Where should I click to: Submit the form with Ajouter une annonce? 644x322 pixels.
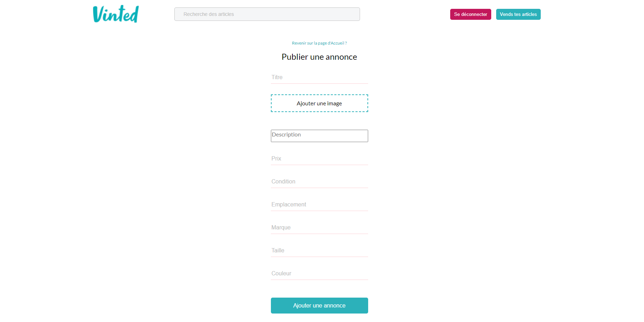[319, 305]
